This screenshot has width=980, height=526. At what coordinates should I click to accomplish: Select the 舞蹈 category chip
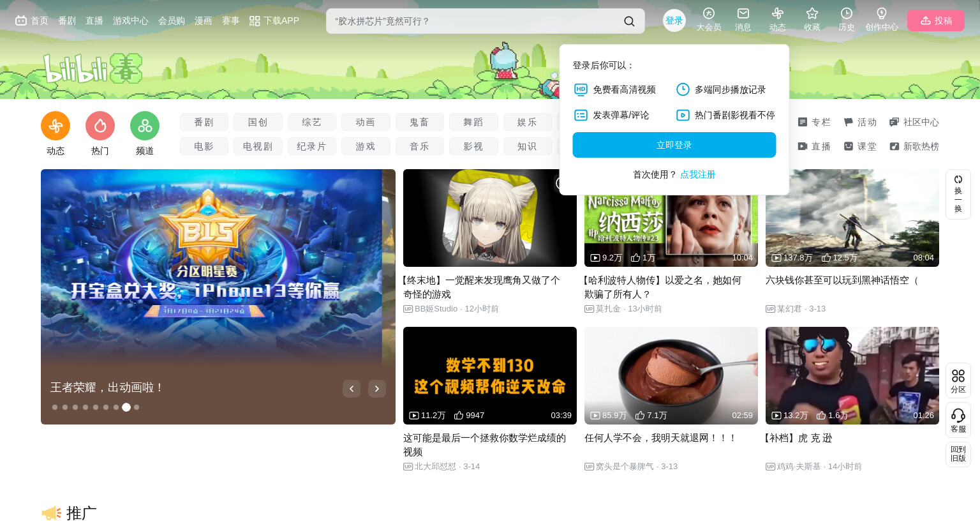point(473,122)
